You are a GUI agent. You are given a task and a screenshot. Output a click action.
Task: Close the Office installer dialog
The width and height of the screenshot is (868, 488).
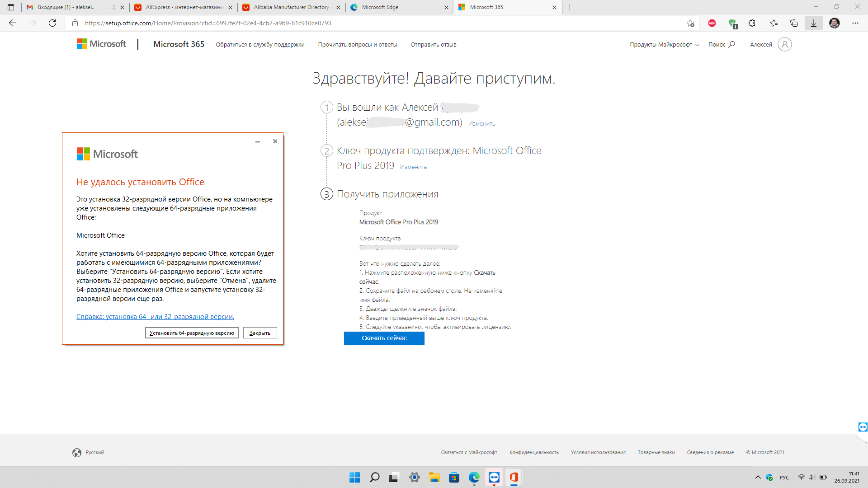click(x=275, y=141)
